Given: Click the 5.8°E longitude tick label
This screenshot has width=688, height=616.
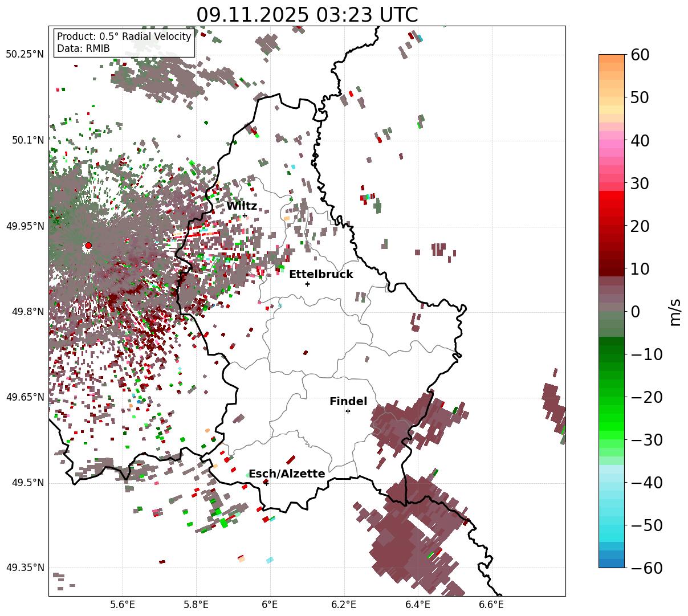Looking at the screenshot, I should 197,605.
